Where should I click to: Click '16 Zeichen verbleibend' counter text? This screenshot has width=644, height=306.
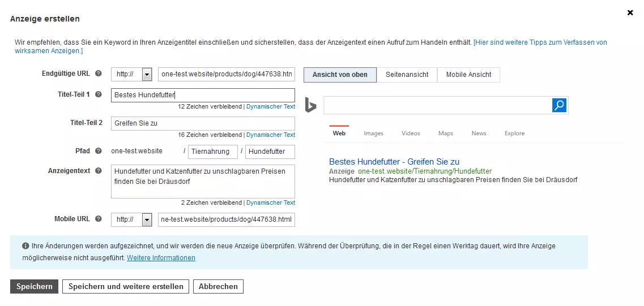(x=210, y=135)
